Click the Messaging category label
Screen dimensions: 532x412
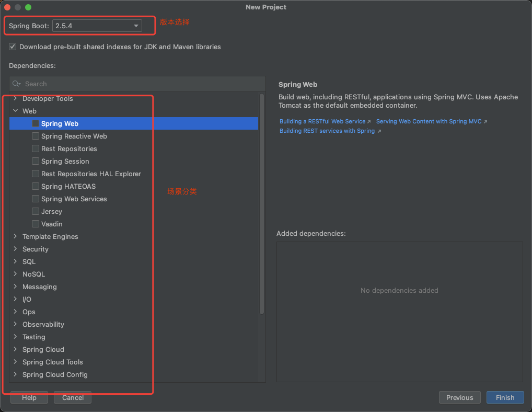point(39,287)
